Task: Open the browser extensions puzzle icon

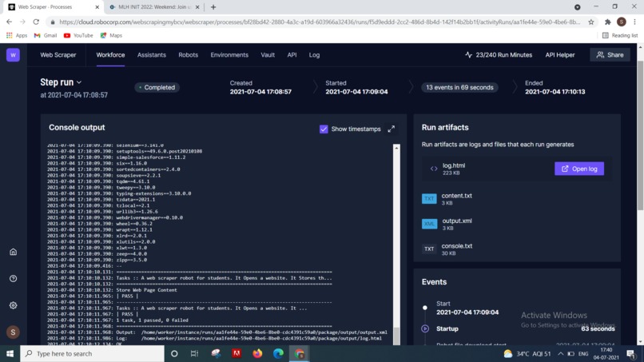Action: [608, 22]
